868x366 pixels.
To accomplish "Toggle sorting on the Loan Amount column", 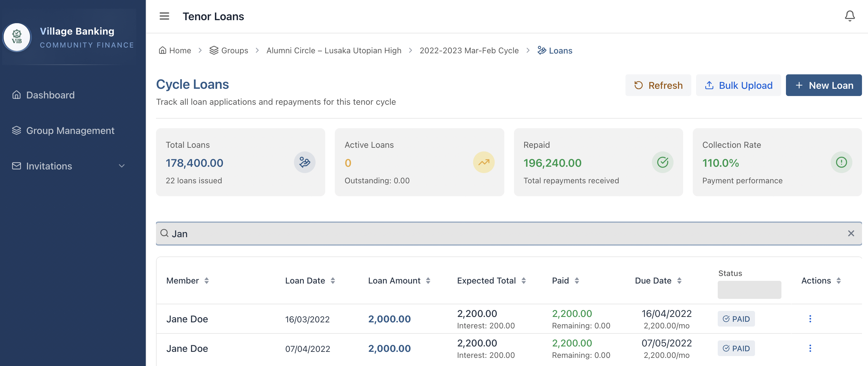I will click(x=428, y=280).
